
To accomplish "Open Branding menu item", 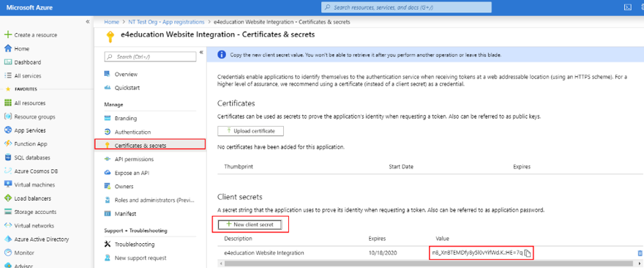I will 126,119.
